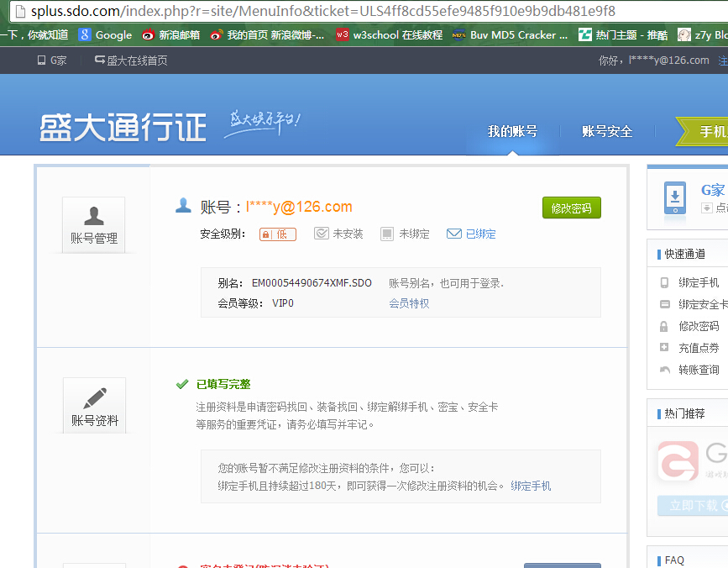Open the 绑定手机 link in info box
Screen dimensions: 728x568
[x=531, y=486]
